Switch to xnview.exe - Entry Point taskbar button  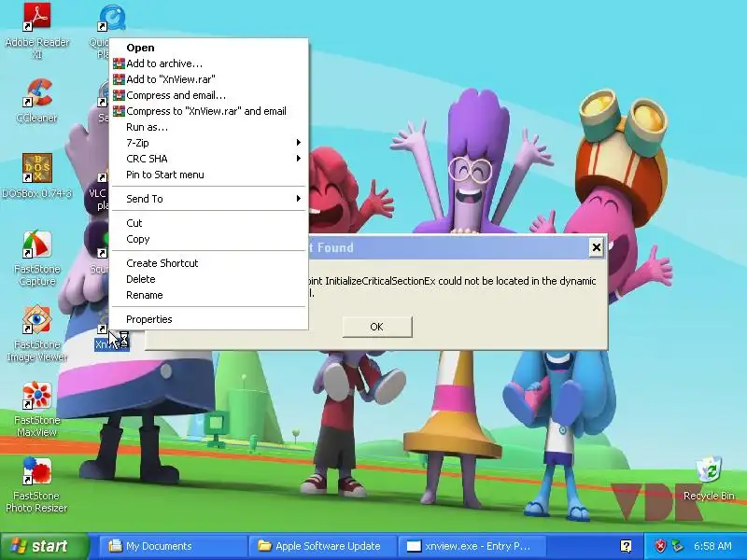[472, 546]
